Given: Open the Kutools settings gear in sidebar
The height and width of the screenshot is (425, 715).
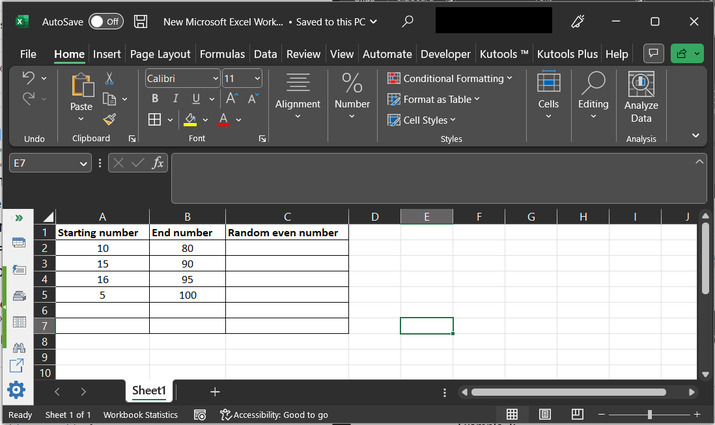Looking at the screenshot, I should 17,390.
